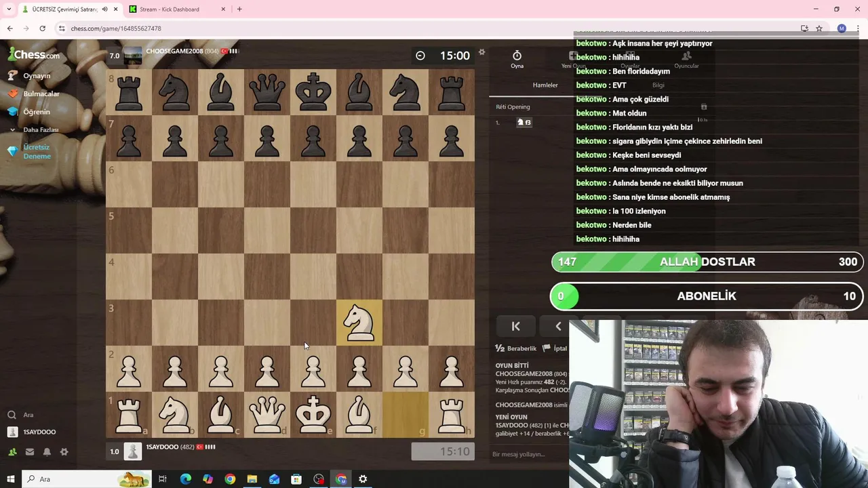This screenshot has width=868, height=488.
Task: Select the Oyuncular tab
Action: pos(686,60)
